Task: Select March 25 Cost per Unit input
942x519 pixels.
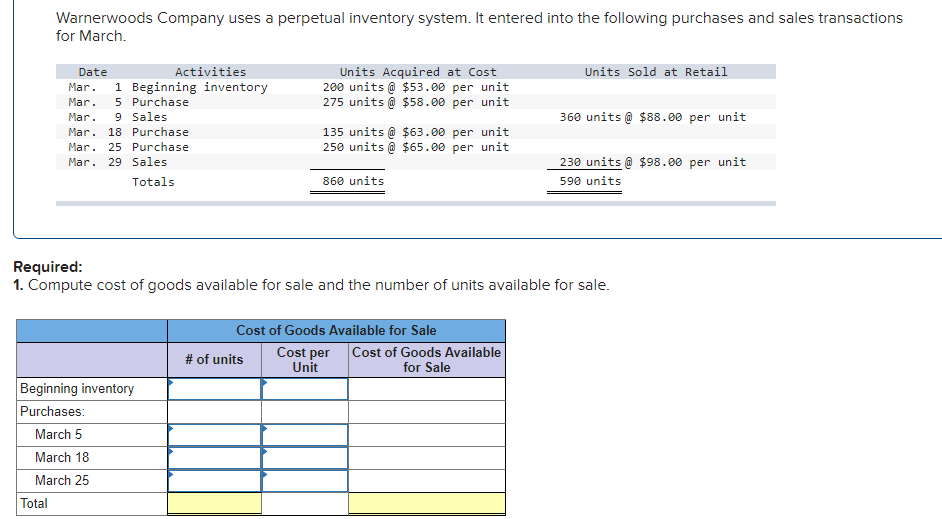Action: 305,481
